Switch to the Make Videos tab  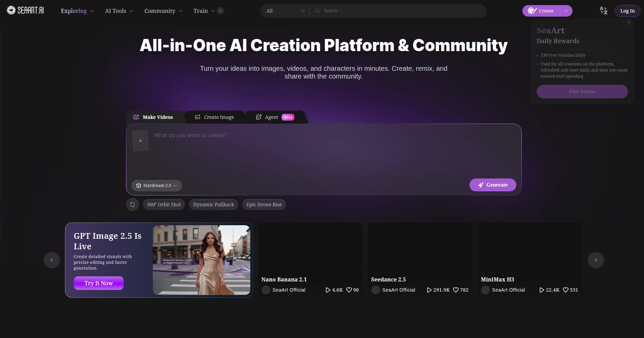(x=153, y=117)
